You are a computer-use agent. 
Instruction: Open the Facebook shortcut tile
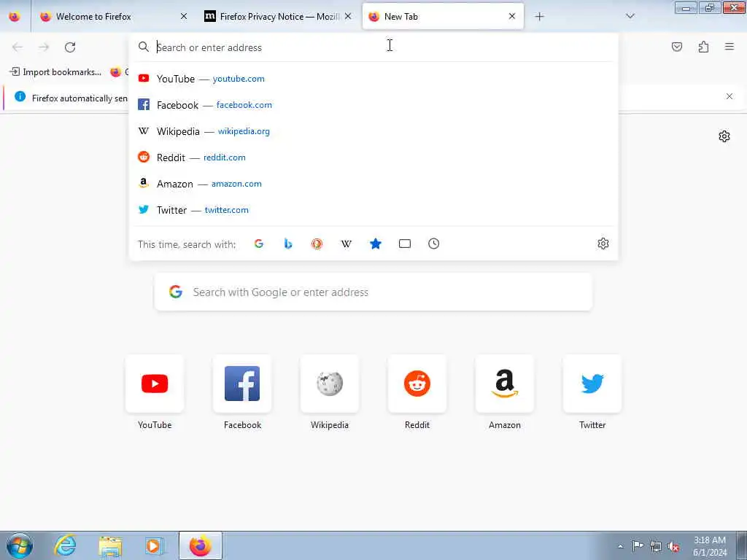click(242, 384)
